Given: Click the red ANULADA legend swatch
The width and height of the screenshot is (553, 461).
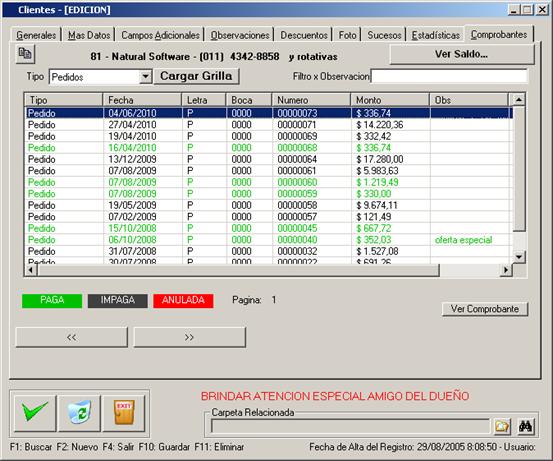Looking at the screenshot, I should pyautogui.click(x=183, y=301).
